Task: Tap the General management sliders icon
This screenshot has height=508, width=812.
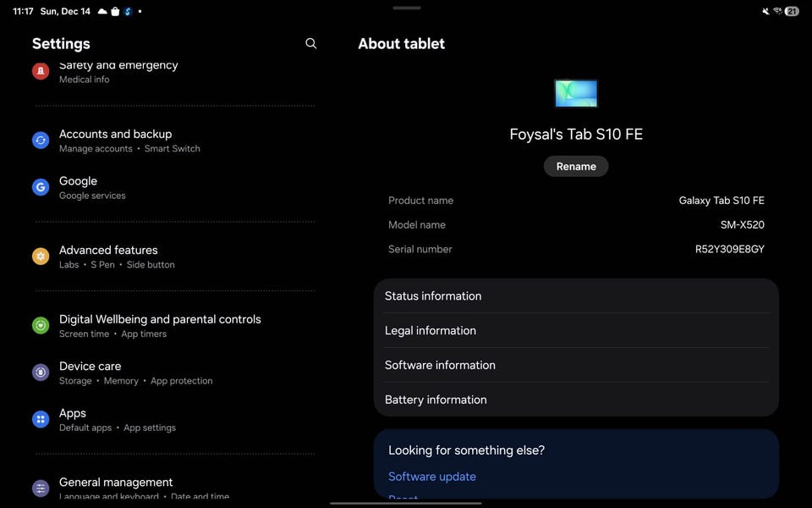Action: click(x=41, y=489)
